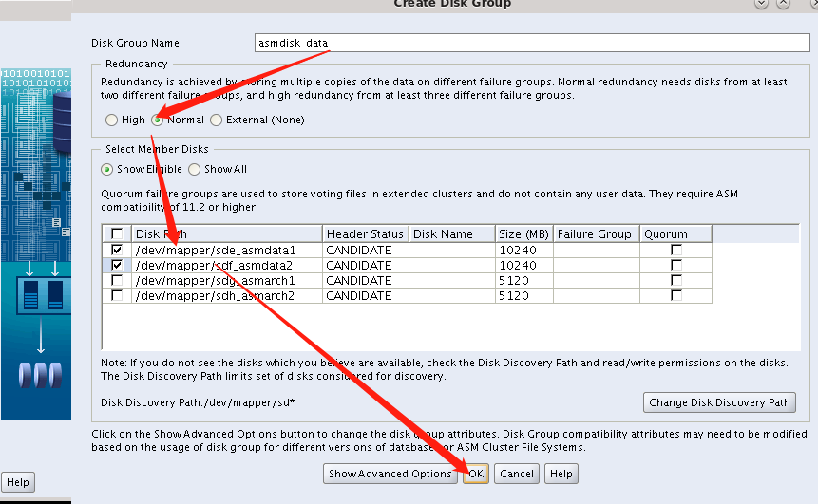Uncheck the sde_asmdata1 disk checkbox

pyautogui.click(x=117, y=250)
